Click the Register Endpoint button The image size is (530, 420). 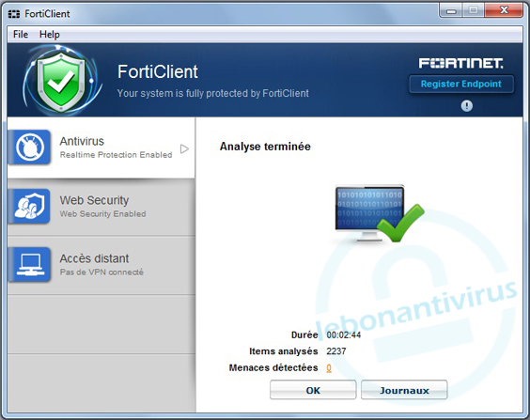point(461,84)
